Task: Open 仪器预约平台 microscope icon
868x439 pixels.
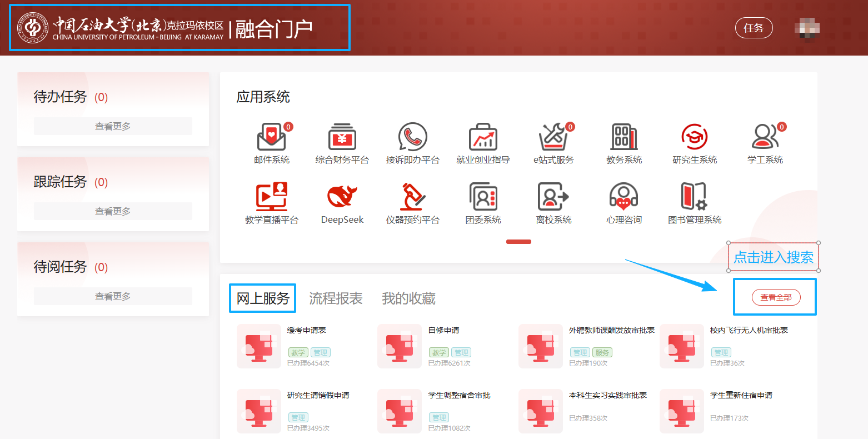Action: pos(413,197)
